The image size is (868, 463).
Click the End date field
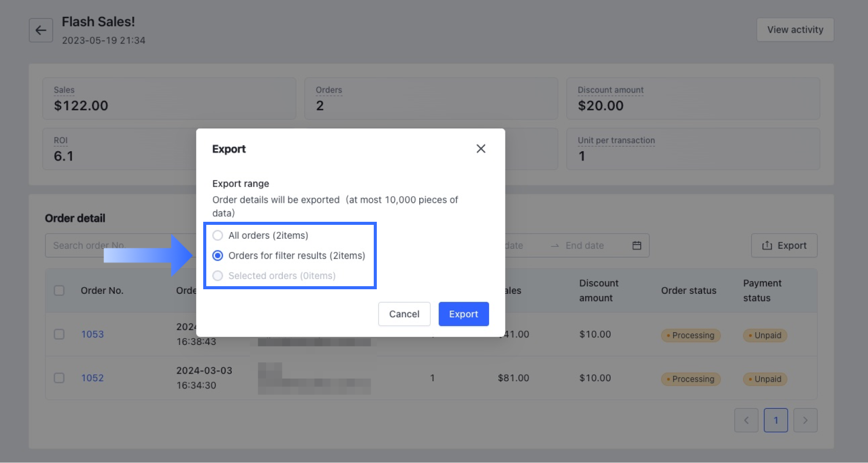(x=585, y=245)
